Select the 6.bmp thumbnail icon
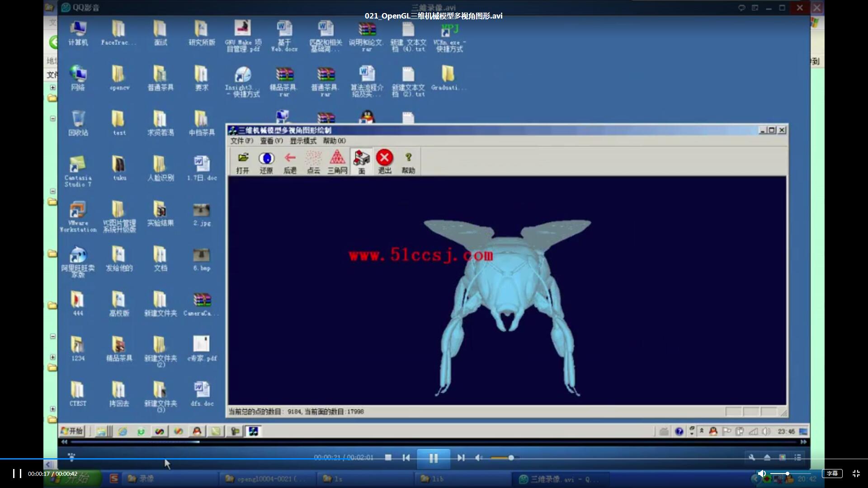Screen dimensions: 868x488 pyautogui.click(x=202, y=259)
